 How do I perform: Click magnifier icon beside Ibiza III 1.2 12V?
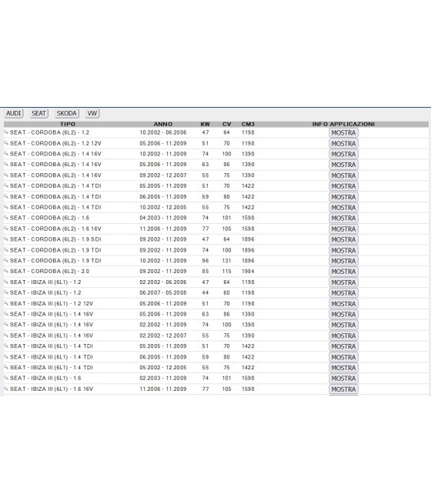coord(6,303)
